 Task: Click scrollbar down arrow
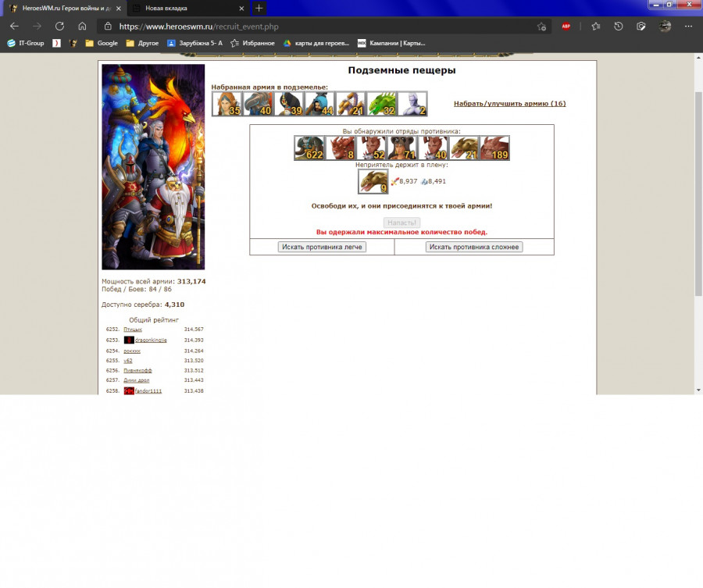[x=698, y=390]
